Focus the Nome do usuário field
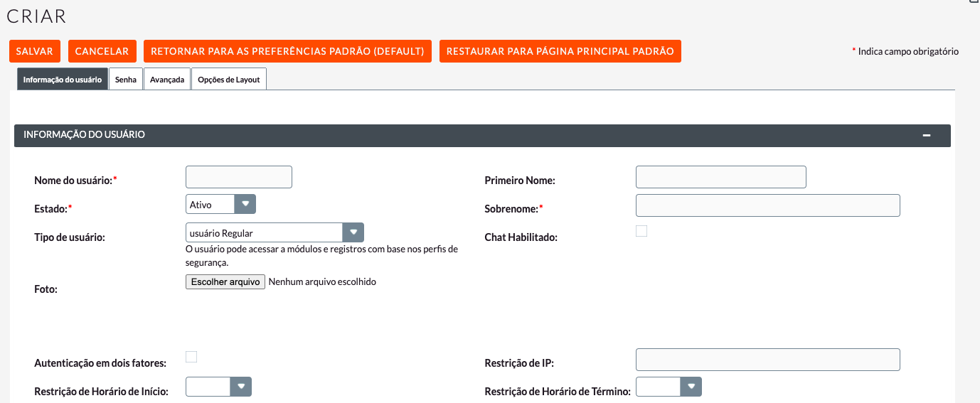 pos(239,177)
